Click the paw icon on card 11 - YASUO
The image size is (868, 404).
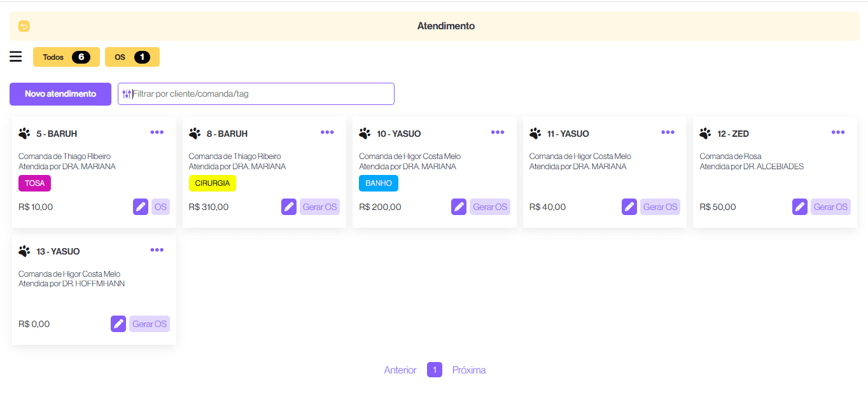(535, 134)
